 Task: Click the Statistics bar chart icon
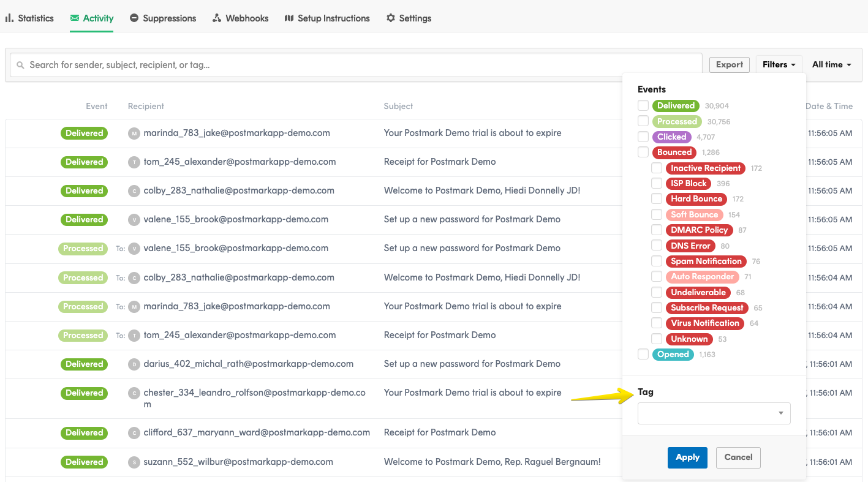9,18
